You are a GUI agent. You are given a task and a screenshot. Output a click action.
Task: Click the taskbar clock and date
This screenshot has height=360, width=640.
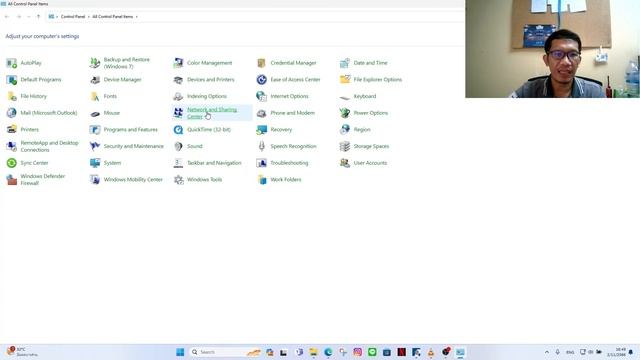616,352
